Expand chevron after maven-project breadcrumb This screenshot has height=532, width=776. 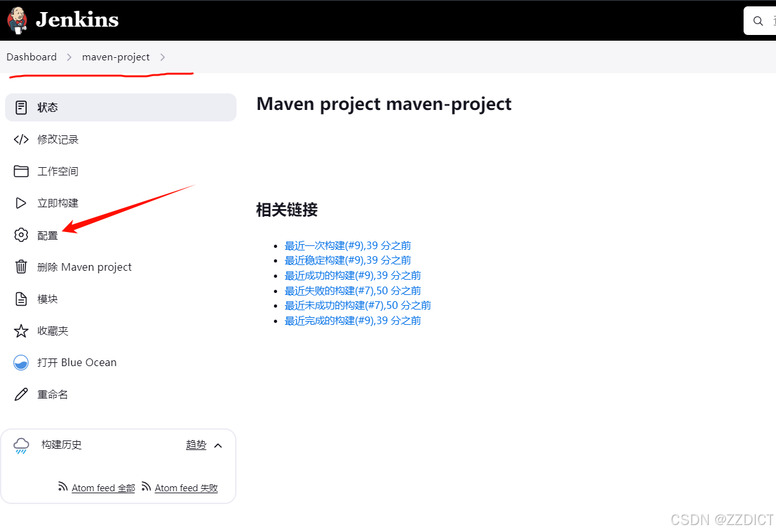[x=163, y=57]
